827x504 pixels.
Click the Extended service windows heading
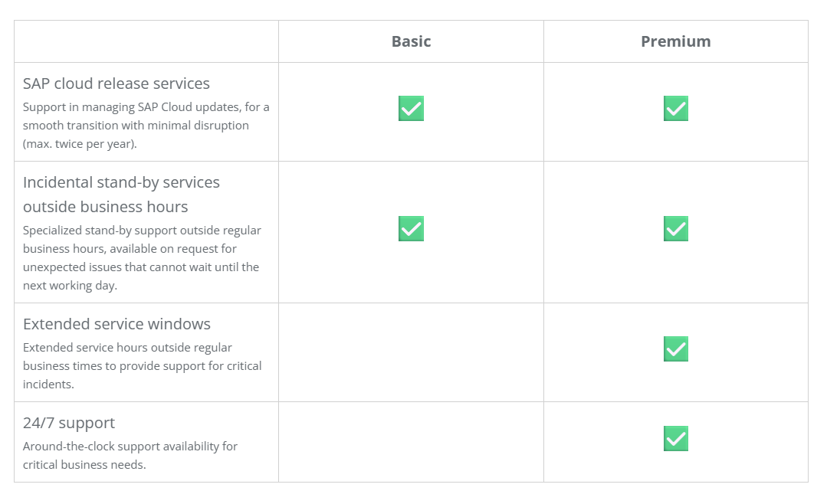(x=117, y=324)
